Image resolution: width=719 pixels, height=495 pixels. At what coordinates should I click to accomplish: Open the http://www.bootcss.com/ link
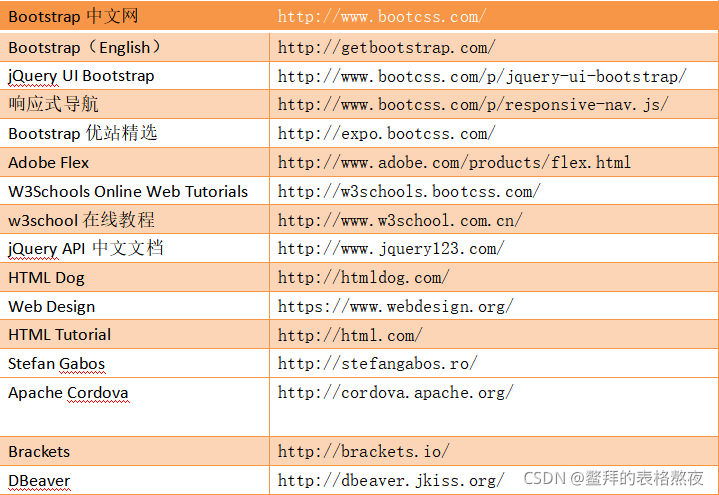382,17
